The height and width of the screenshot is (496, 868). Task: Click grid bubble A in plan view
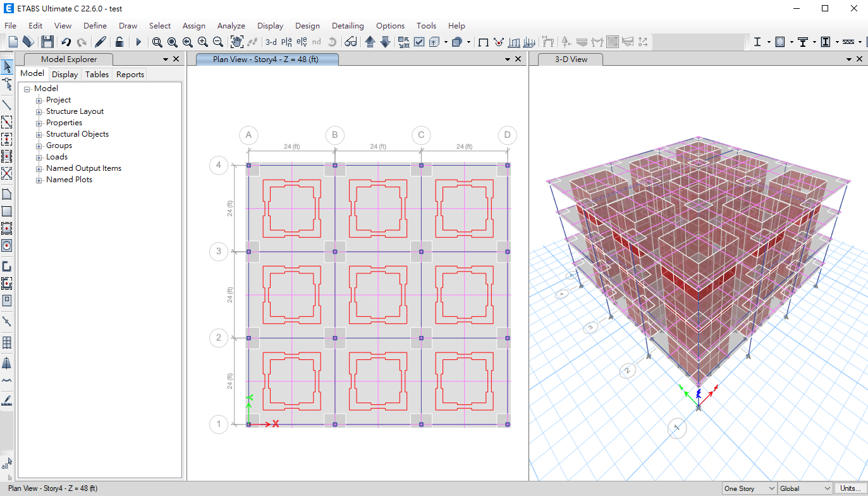pos(249,135)
